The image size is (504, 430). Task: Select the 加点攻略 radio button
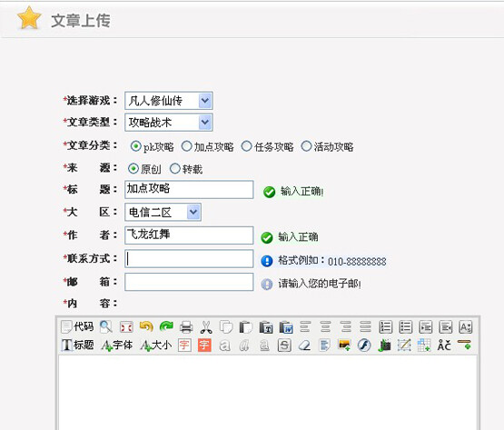tap(187, 146)
